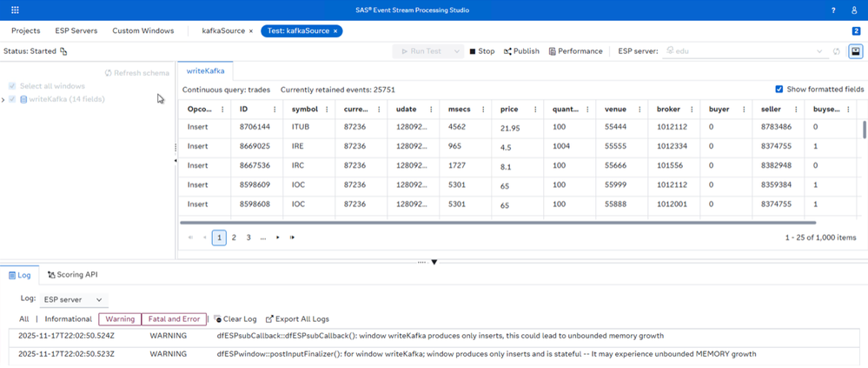Toggle the Warning log filter

click(120, 318)
